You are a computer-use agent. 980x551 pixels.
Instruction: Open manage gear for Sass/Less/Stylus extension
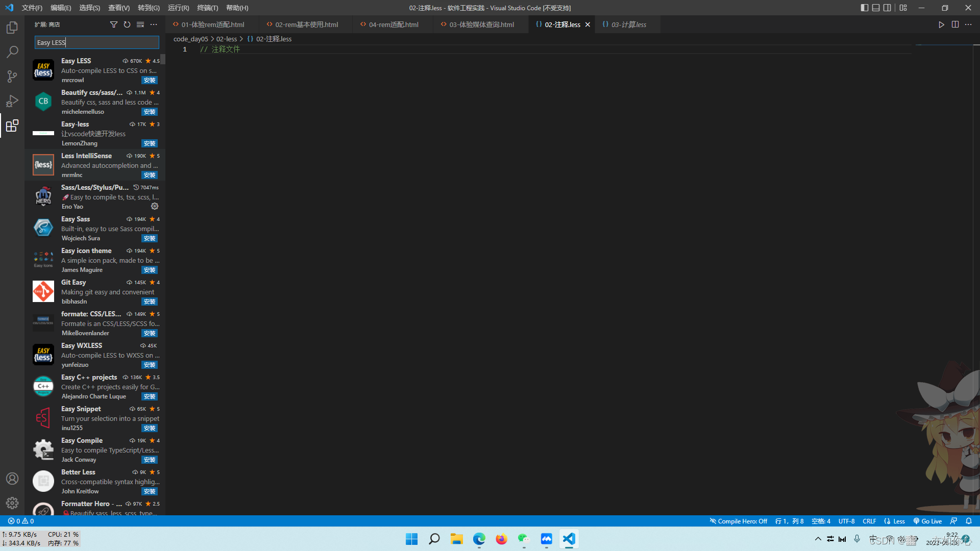[x=155, y=206]
